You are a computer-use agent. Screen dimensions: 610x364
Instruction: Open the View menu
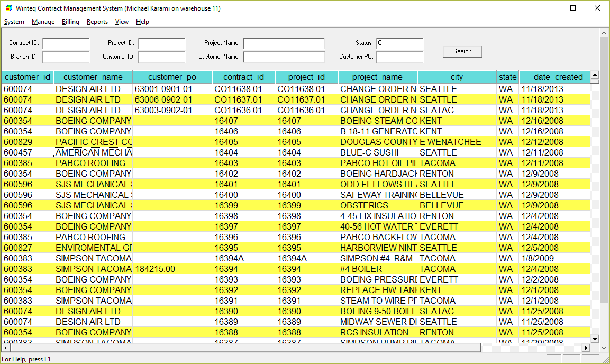tap(122, 22)
